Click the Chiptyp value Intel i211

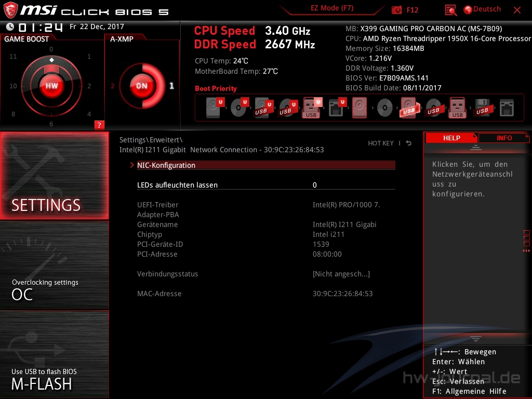click(x=328, y=234)
